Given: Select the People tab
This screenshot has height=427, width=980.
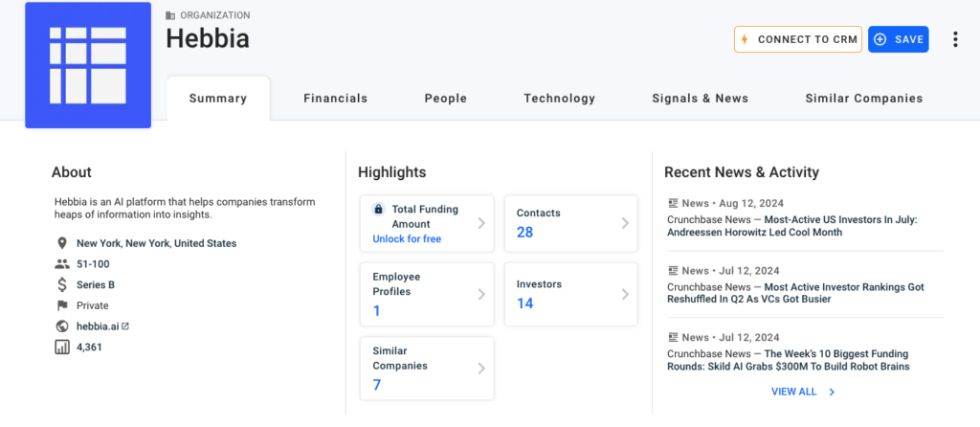Looking at the screenshot, I should tap(446, 98).
